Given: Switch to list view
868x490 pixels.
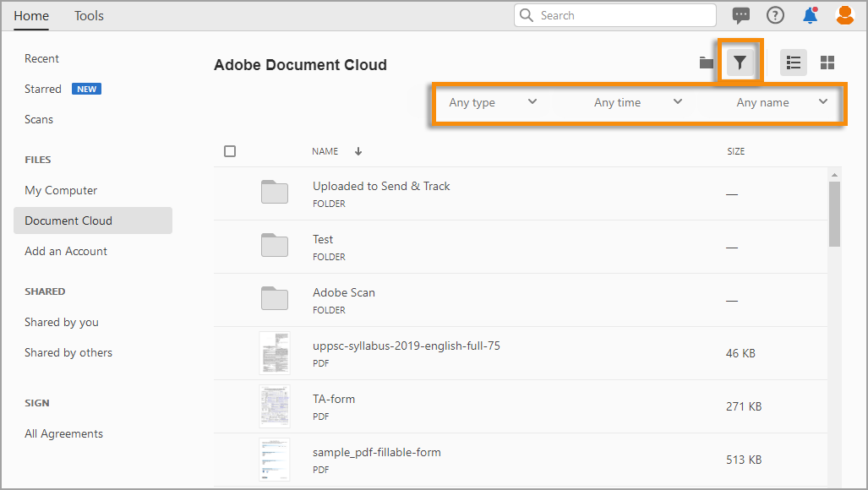Looking at the screenshot, I should 793,62.
